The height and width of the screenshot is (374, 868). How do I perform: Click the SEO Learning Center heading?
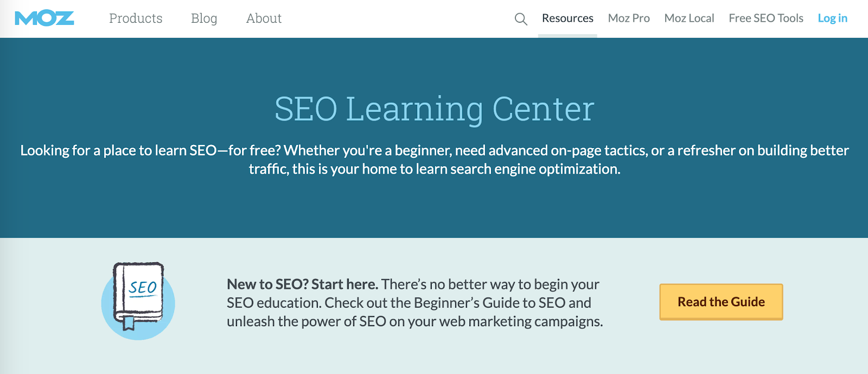(434, 109)
